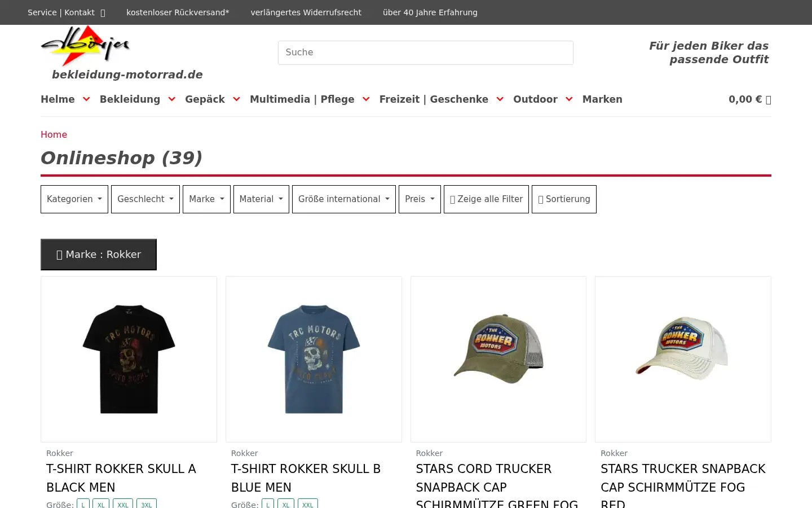Focus the Suche search field

coord(426,52)
